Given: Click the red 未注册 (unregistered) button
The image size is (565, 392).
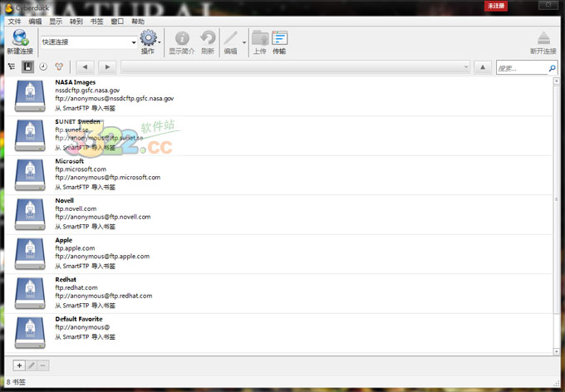Looking at the screenshot, I should tap(496, 6).
